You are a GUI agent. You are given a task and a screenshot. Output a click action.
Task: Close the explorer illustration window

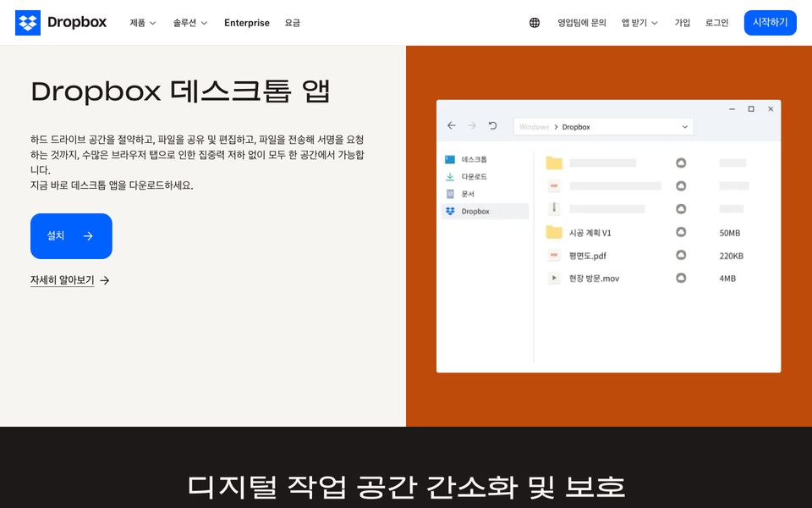771,109
